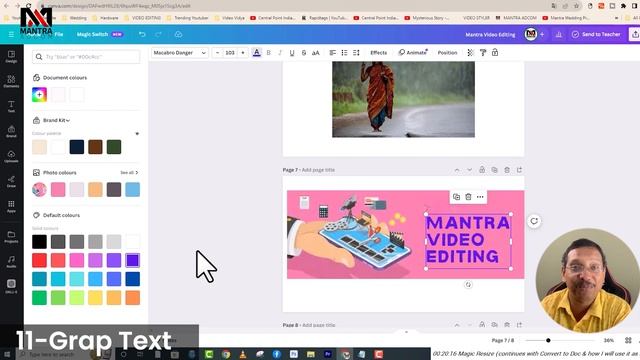Click the copy style paint roller
Viewport: 640px width, 360px height.
(483, 53)
